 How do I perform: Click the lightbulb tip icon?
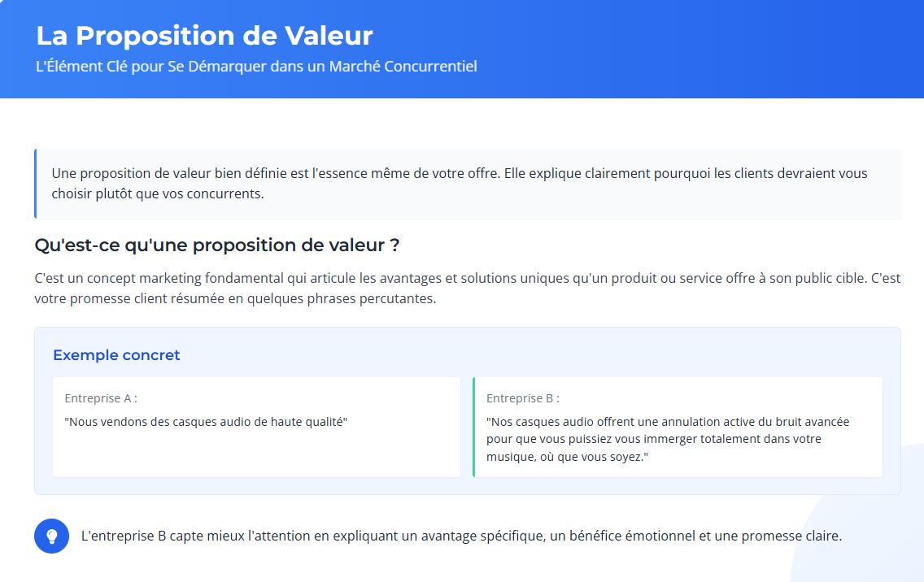pos(52,536)
